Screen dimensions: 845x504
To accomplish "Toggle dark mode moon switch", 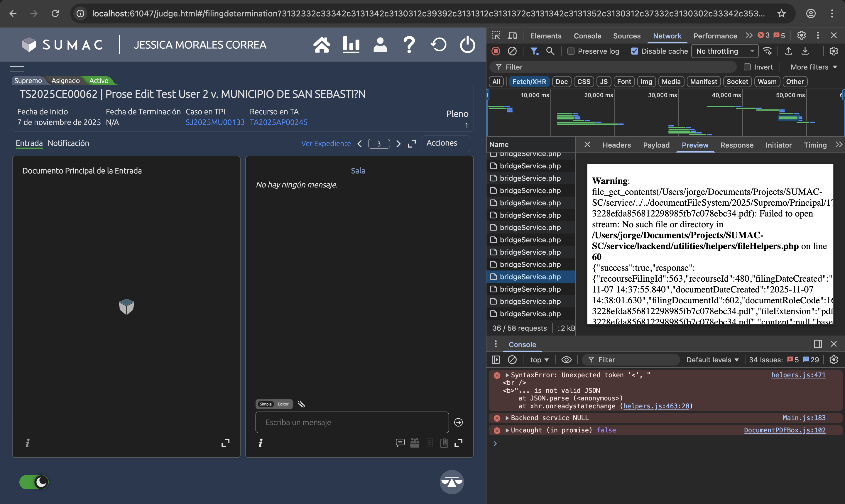I will pos(34,482).
